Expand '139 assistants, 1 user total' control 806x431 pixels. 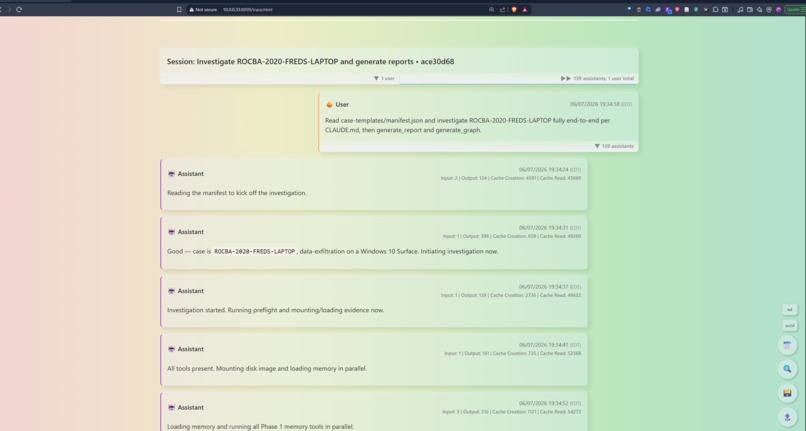597,78
